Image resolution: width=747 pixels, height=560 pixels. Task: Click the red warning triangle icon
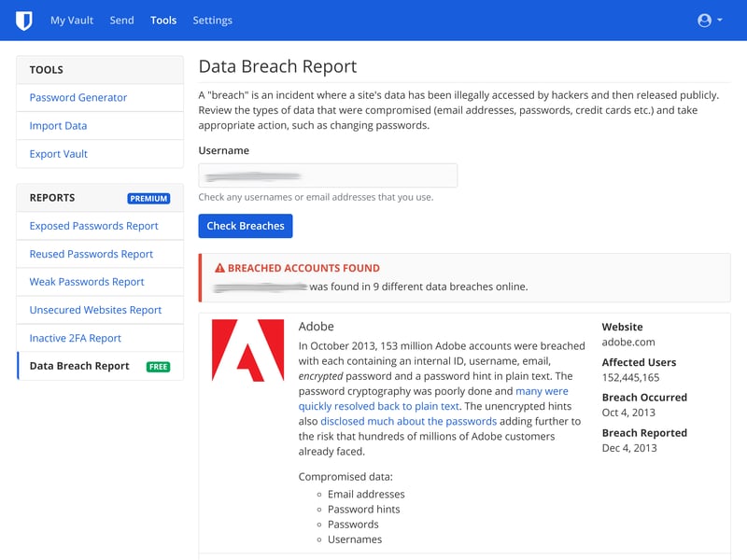219,268
